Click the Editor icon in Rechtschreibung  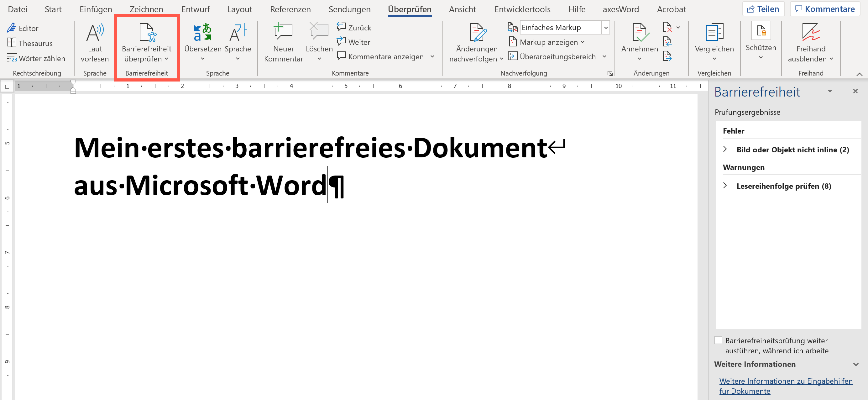tap(12, 28)
